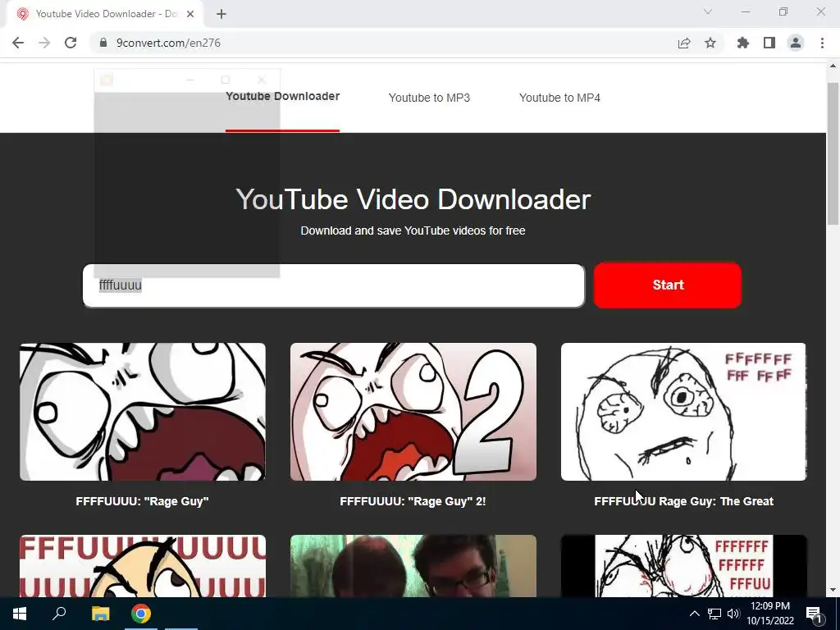Viewport: 840px width, 630px height.
Task: Open the Windows Start menu
Action: click(x=20, y=614)
